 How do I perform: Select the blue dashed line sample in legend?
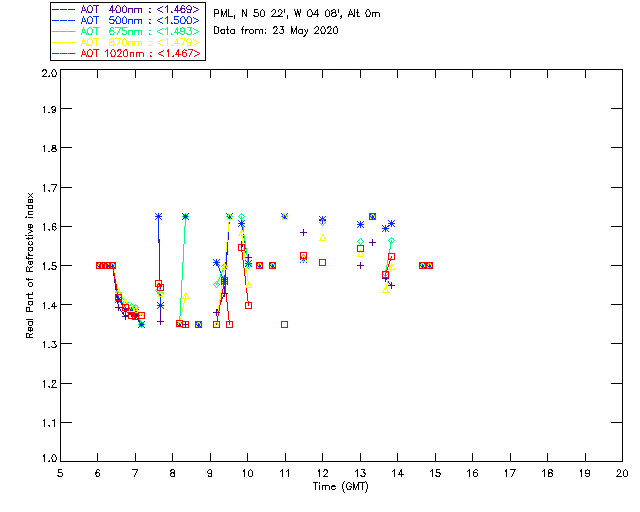tap(64, 20)
